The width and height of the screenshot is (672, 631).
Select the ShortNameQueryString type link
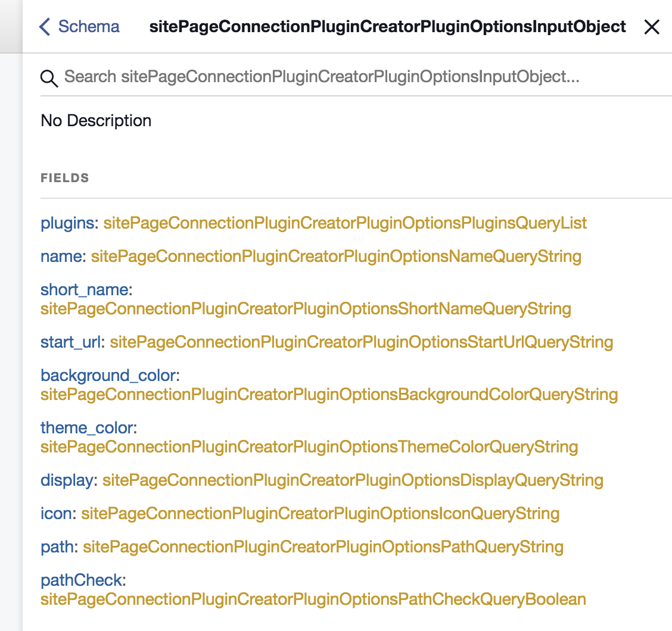306,308
